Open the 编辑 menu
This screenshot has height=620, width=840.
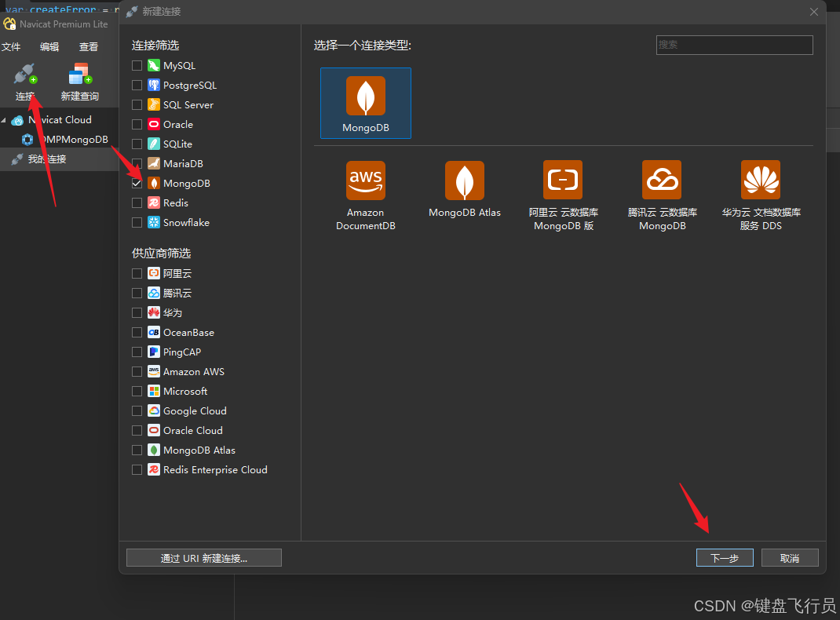(x=49, y=47)
